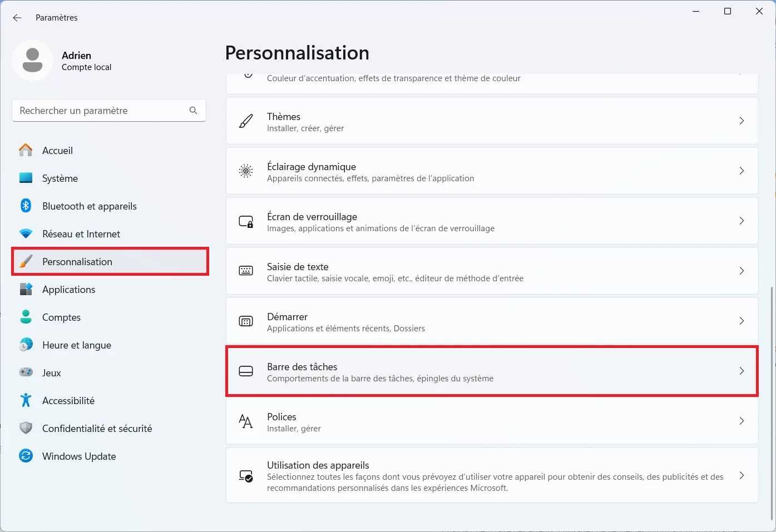Image resolution: width=776 pixels, height=532 pixels.
Task: Open the Barre des tâches title
Action: click(x=302, y=366)
